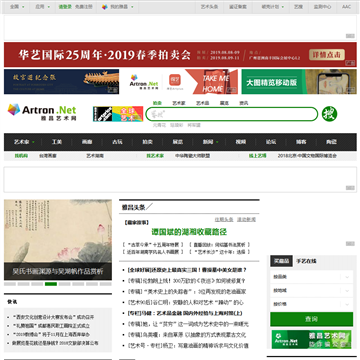
Task: Select the 拍卖 search tab
Action: 157,103
